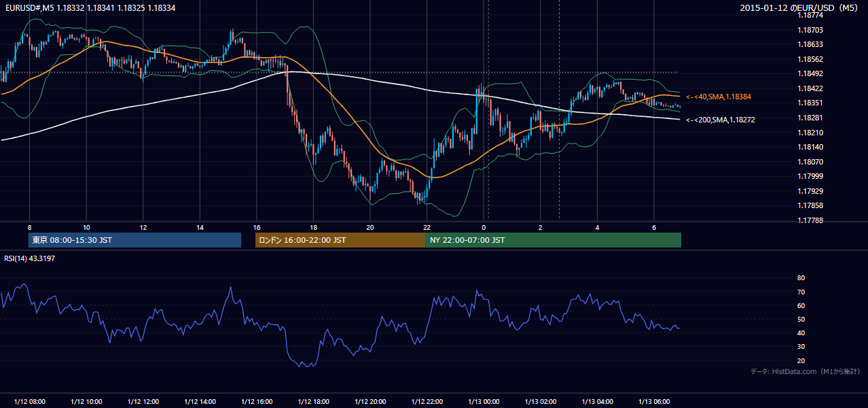Click the 1/12 14:00 bottom time label
The height and width of the screenshot is (408, 868).
[200, 401]
